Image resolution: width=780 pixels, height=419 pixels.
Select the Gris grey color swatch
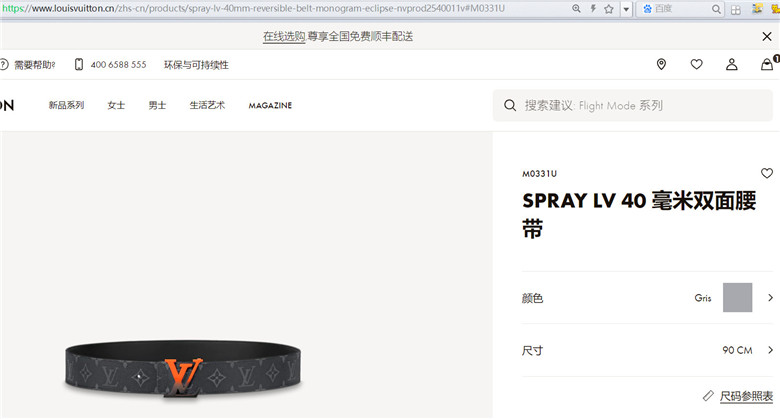point(737,298)
